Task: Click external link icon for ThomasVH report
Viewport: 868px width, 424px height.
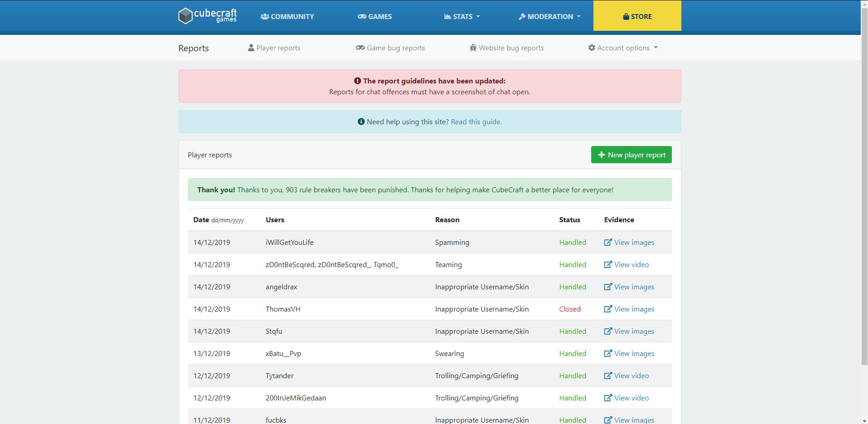Action: (x=608, y=309)
